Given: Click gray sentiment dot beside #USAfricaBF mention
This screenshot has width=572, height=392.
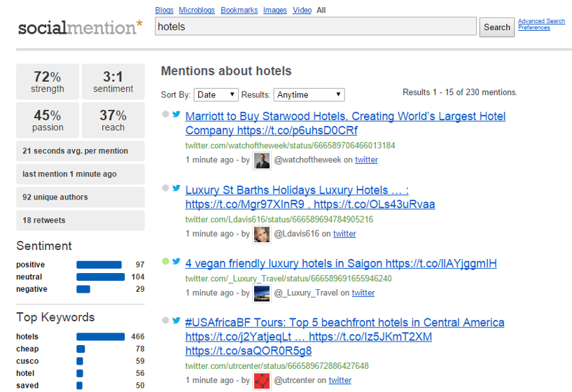Looking at the screenshot, I should [x=165, y=320].
